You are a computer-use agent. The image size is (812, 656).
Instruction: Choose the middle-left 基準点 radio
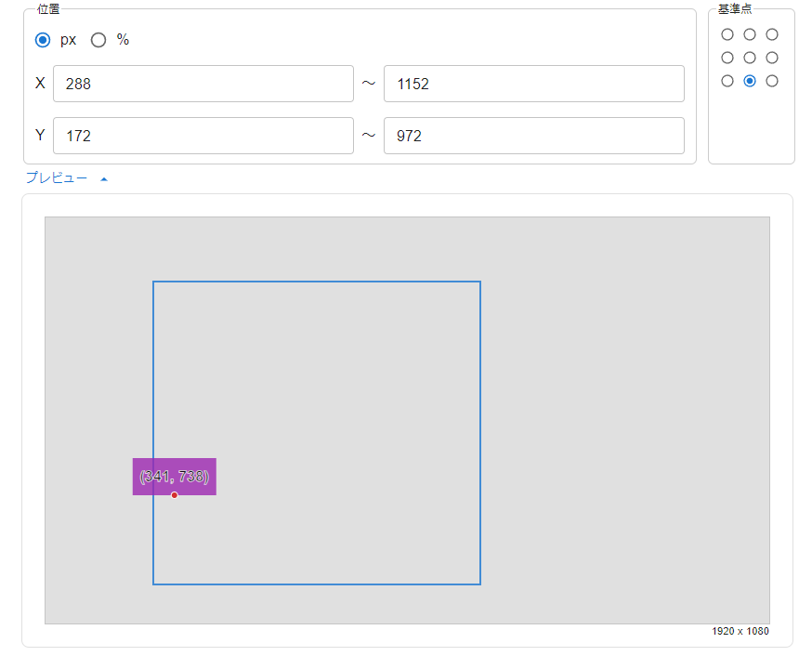coord(727,58)
